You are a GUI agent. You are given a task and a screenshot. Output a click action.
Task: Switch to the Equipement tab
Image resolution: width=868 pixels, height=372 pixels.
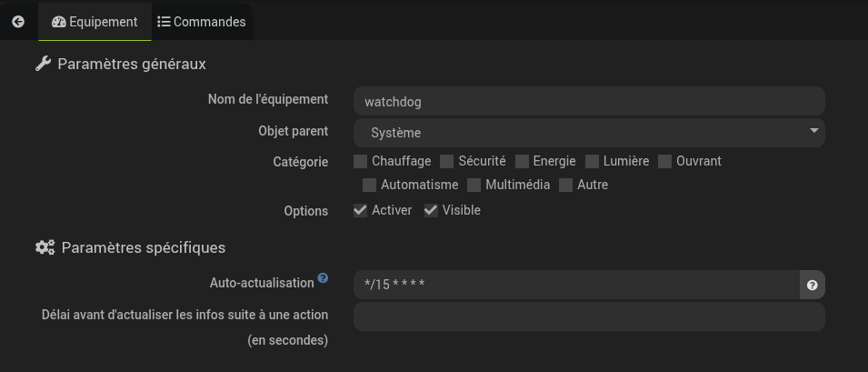95,21
